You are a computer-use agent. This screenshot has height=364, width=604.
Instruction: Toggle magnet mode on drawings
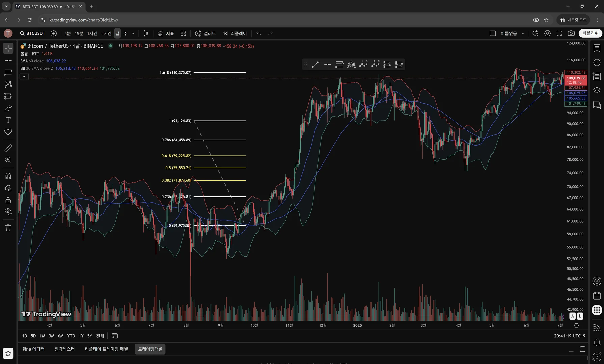coord(8,176)
